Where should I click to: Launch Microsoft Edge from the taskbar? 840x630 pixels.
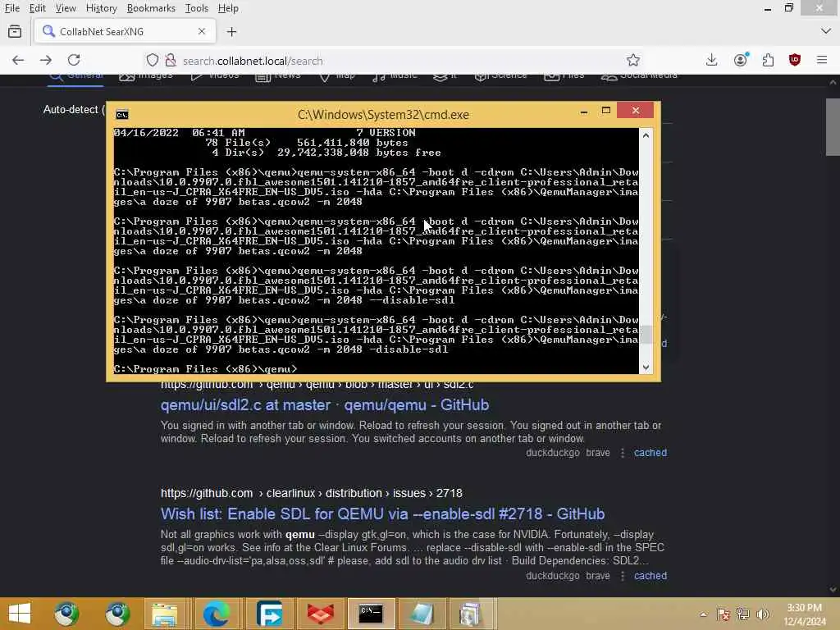(x=216, y=614)
